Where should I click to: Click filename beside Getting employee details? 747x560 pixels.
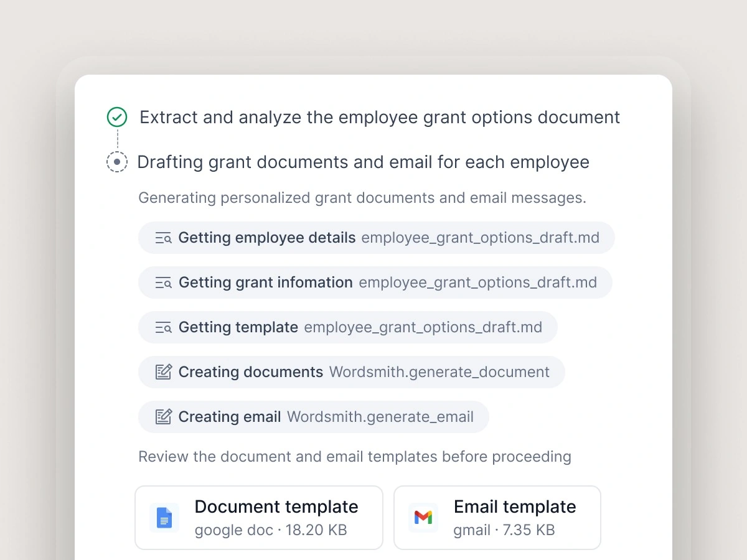(481, 238)
